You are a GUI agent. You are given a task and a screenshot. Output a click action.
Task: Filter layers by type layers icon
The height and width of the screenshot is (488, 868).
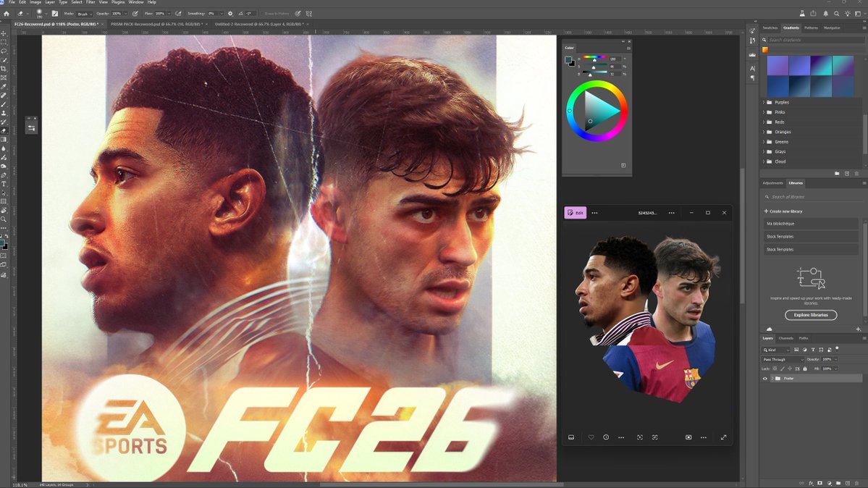(813, 350)
